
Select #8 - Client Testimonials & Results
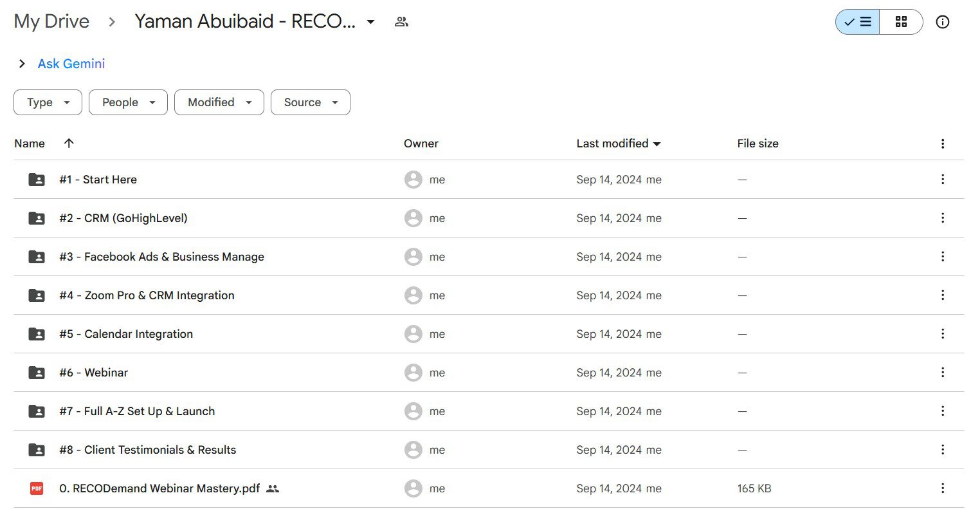click(147, 450)
